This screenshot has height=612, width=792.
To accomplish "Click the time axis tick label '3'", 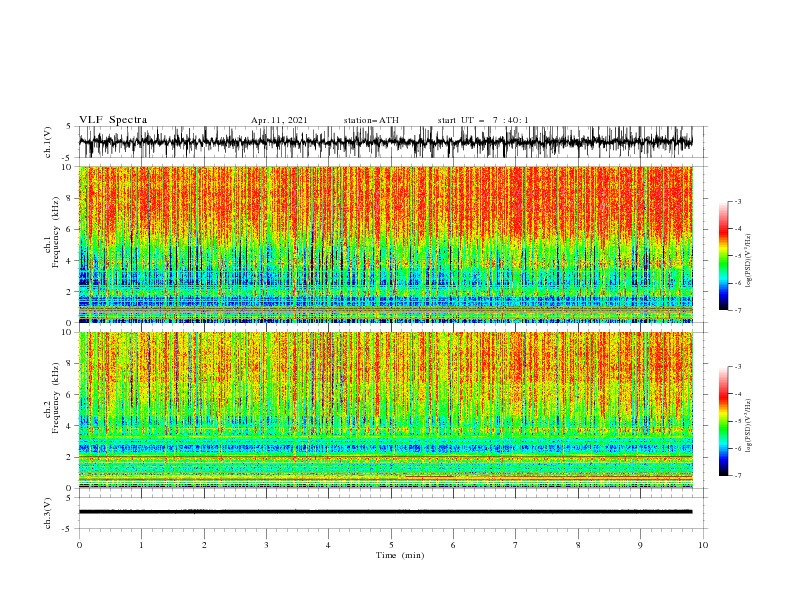I will pos(266,545).
